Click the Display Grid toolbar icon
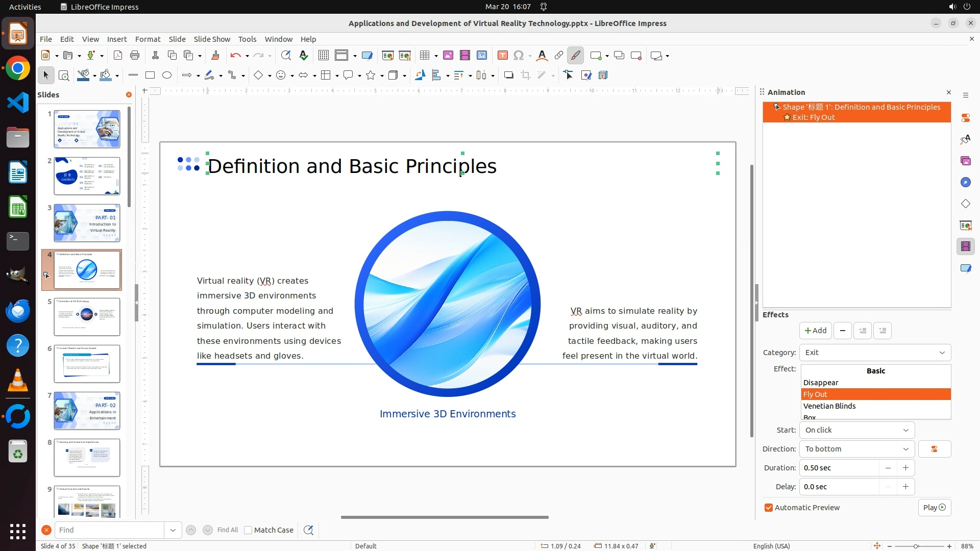This screenshot has width=980, height=551. click(x=323, y=56)
